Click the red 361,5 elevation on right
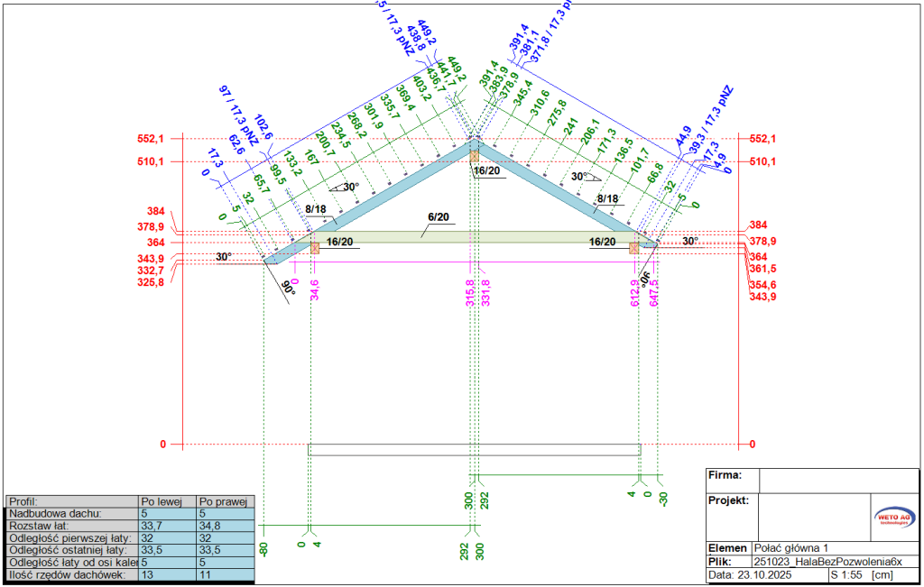This screenshot has width=924, height=587. click(762, 269)
